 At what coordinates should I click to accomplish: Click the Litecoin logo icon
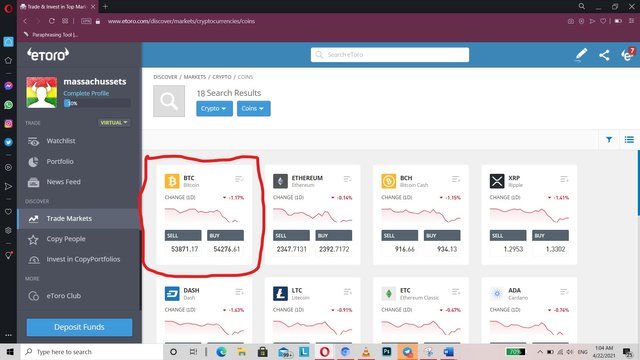tap(280, 293)
